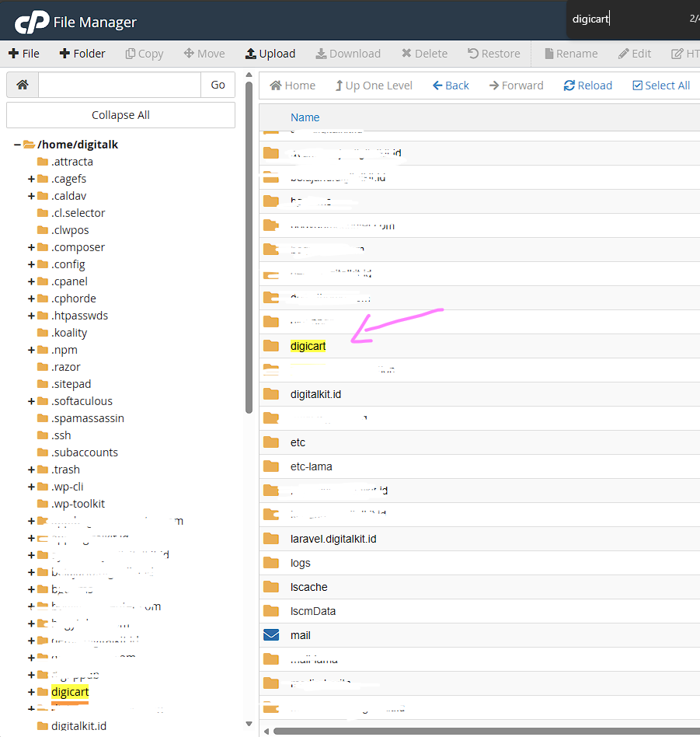The height and width of the screenshot is (737, 700).
Task: Expand the .softaculous folder node
Action: tap(31, 401)
